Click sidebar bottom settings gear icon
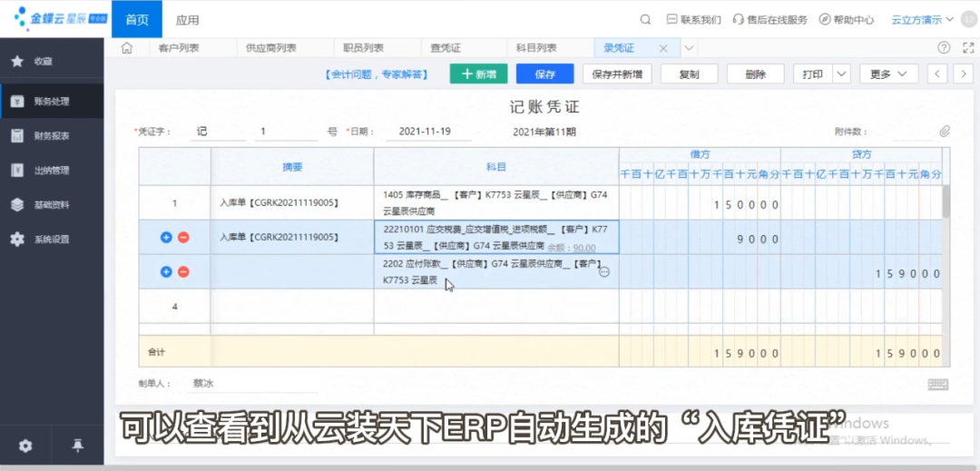Viewport: 980px width, 471px height. click(x=25, y=446)
